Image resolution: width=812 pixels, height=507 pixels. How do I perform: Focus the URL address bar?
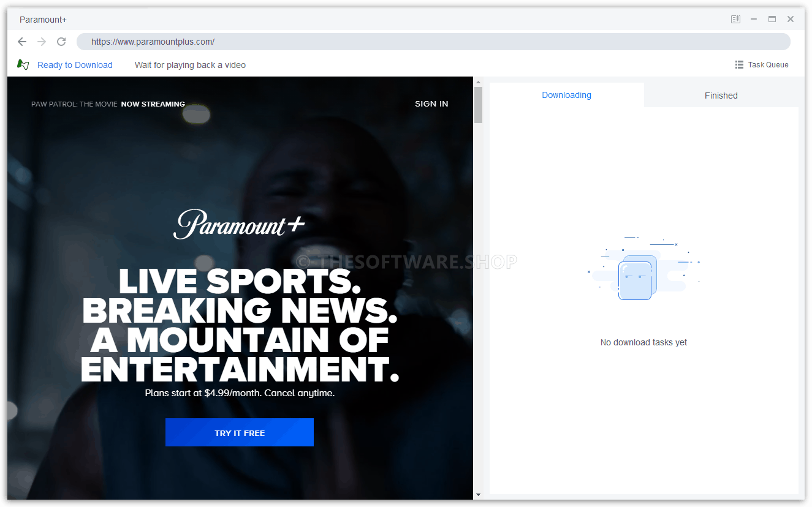433,42
